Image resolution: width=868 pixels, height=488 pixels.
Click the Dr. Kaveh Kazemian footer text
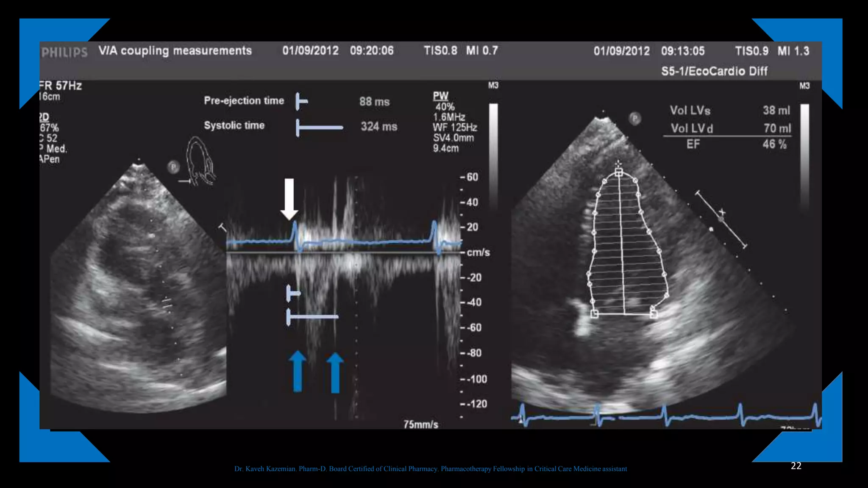click(431, 469)
